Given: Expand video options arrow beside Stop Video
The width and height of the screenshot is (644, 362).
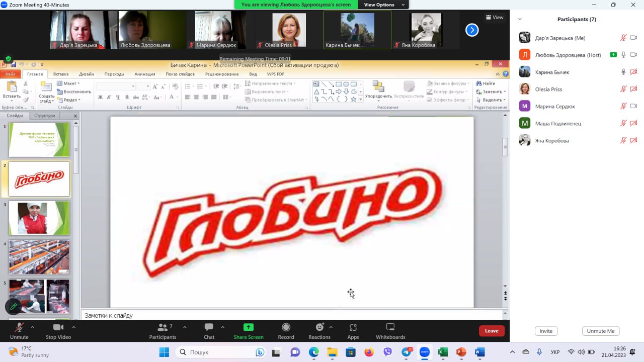Looking at the screenshot, I should pos(73,327).
